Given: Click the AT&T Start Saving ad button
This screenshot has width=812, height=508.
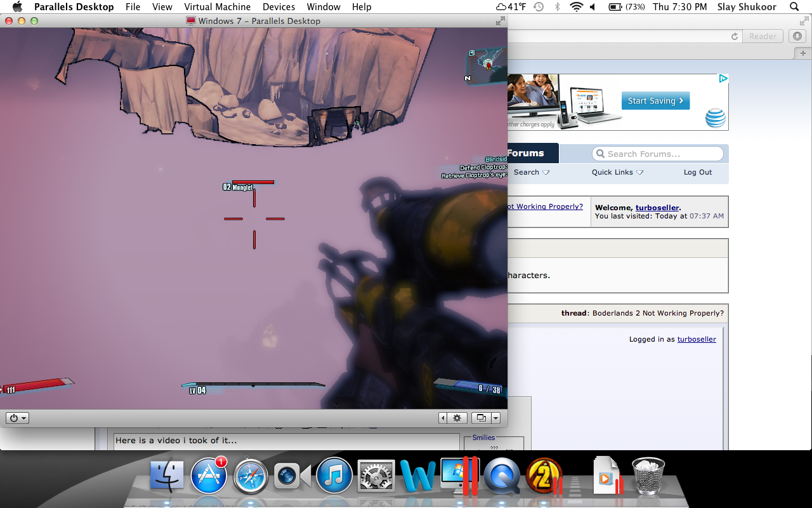Looking at the screenshot, I should (655, 101).
